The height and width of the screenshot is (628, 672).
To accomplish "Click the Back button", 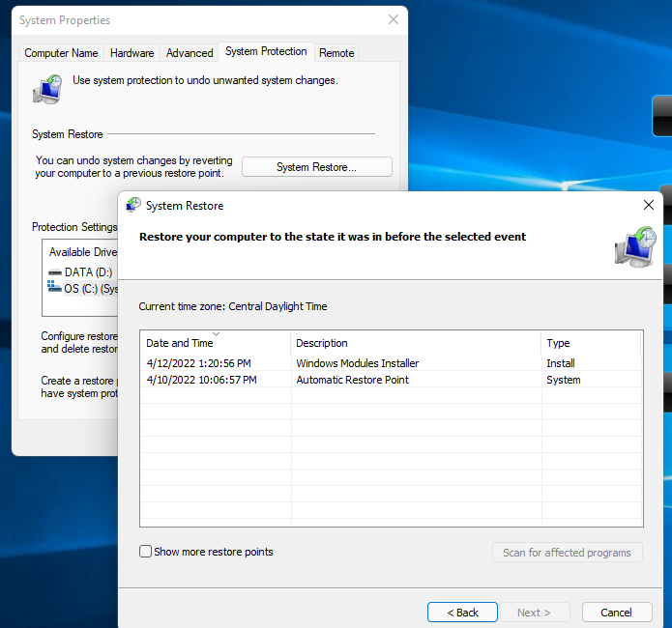I will pyautogui.click(x=462, y=613).
